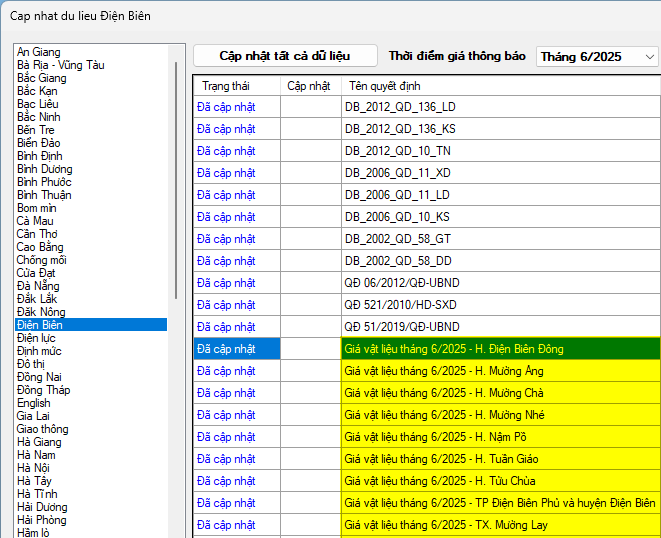Select row 'DB_2002_QD_58_DD'
661x538 pixels.
coord(427,261)
